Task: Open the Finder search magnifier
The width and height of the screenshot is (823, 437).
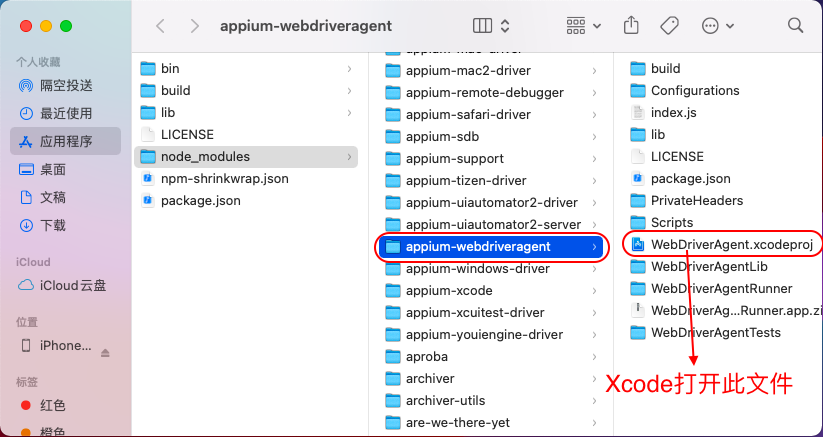Action: [795, 25]
